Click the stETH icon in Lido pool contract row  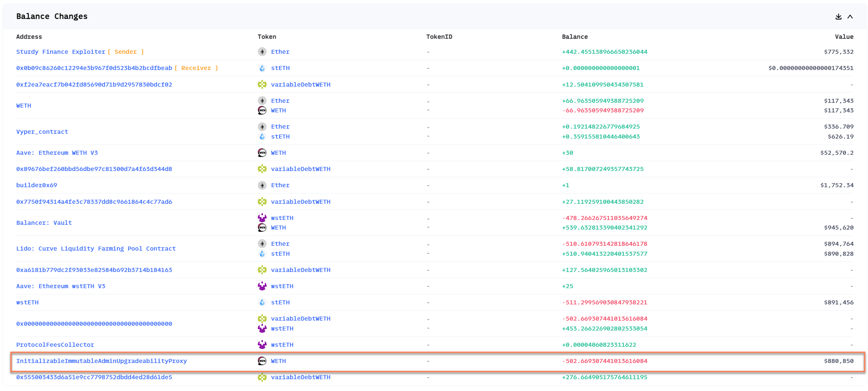coord(262,254)
